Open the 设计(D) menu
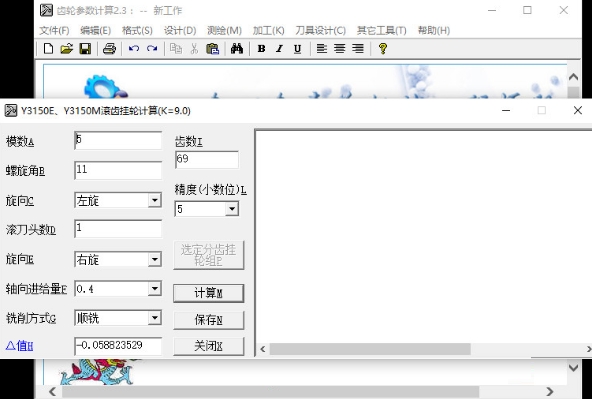 pyautogui.click(x=180, y=31)
